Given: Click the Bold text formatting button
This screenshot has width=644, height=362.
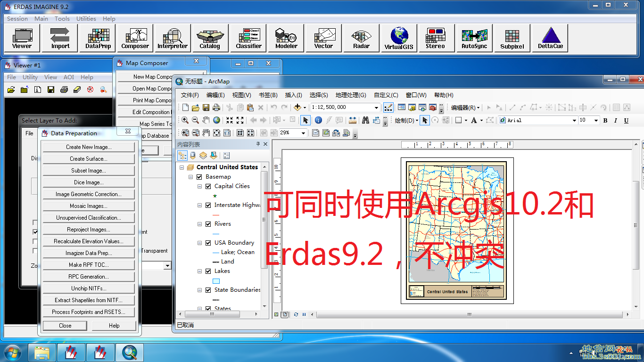Looking at the screenshot, I should pos(605,121).
